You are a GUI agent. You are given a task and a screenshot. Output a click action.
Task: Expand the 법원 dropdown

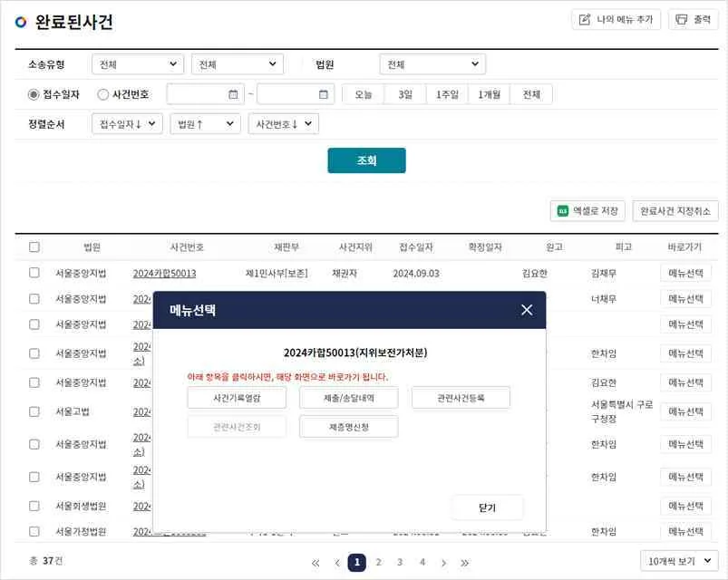(x=432, y=64)
